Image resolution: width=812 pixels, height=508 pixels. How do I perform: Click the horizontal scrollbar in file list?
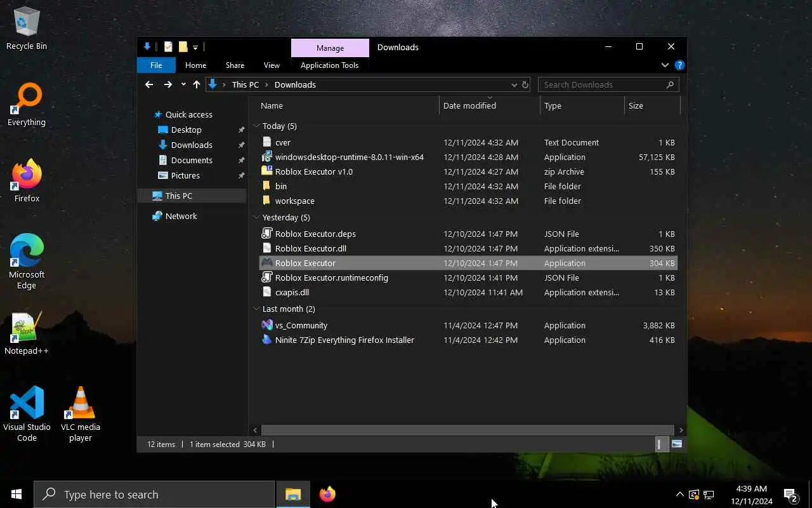[468, 430]
